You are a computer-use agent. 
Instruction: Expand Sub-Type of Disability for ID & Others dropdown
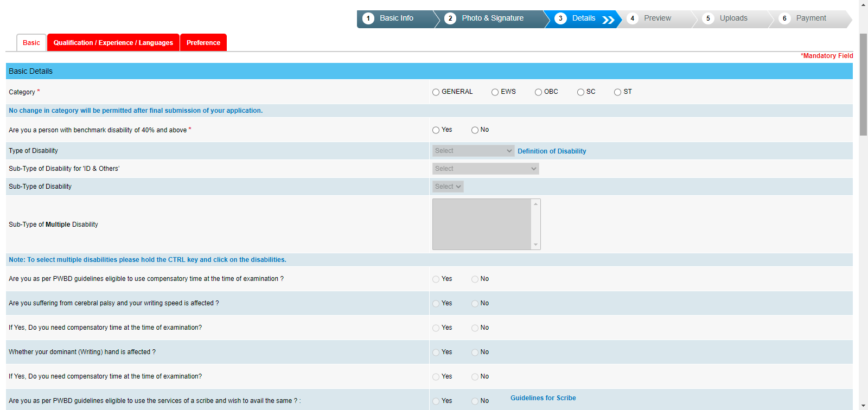(x=485, y=169)
